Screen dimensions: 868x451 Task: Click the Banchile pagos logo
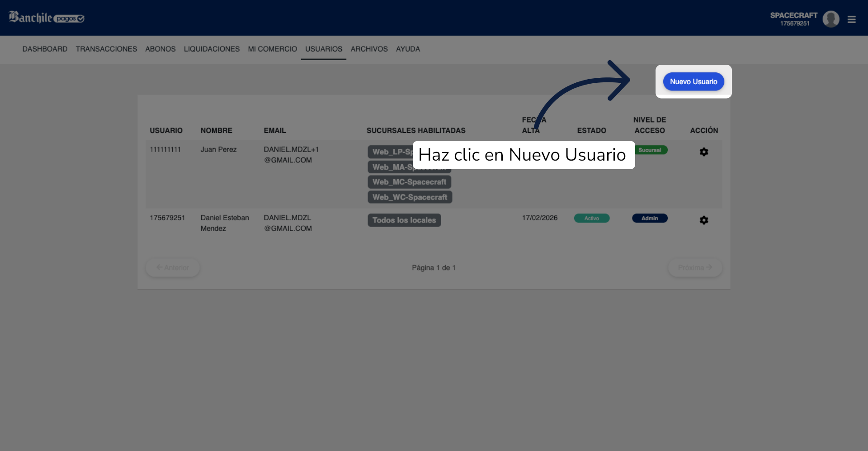tap(47, 18)
